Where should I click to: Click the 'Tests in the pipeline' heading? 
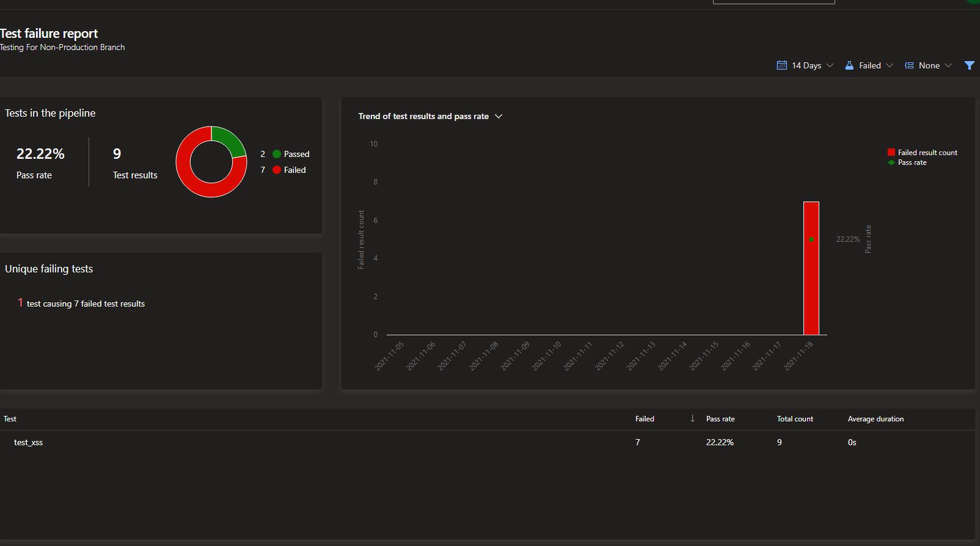coord(50,113)
